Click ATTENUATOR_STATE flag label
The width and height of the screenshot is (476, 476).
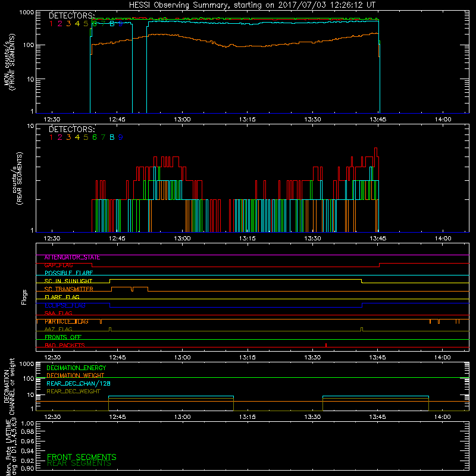[x=72, y=258]
